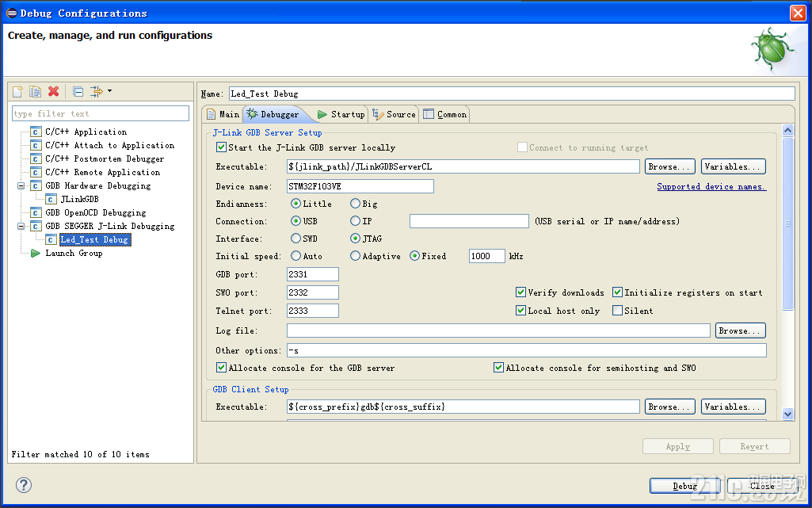Collapse all configuration tree items
812x508 pixels.
click(78, 92)
